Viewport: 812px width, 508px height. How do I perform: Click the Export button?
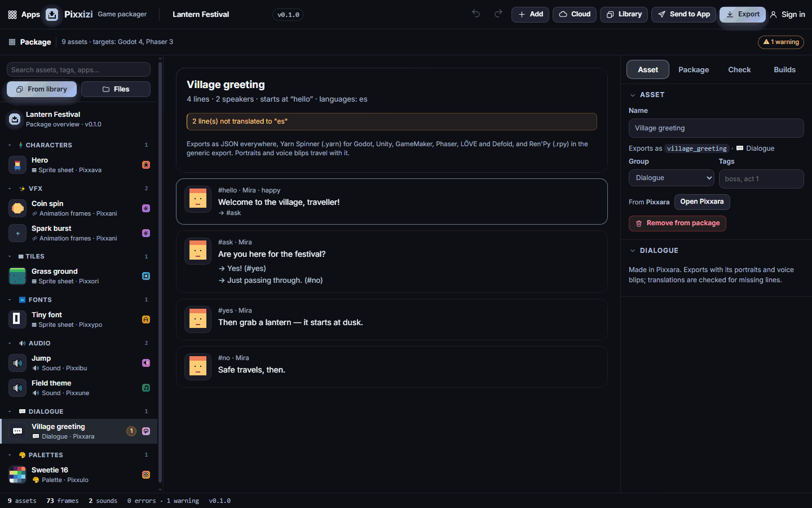(743, 14)
